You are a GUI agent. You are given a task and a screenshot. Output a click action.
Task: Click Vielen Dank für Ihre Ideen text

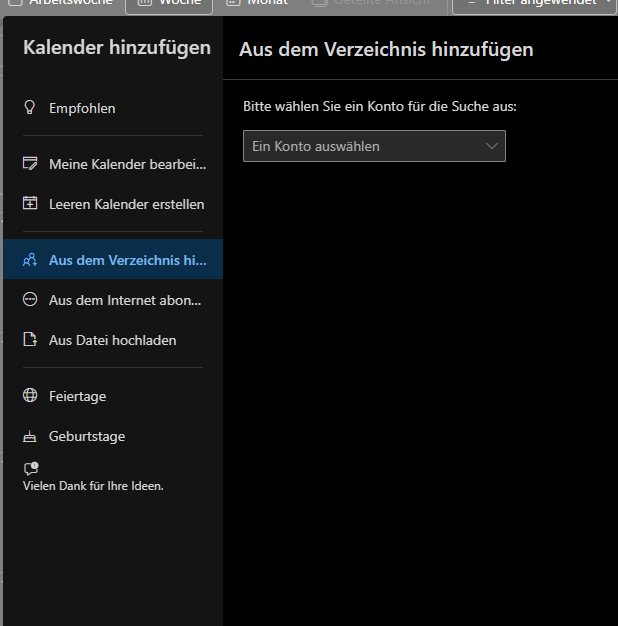(93, 486)
